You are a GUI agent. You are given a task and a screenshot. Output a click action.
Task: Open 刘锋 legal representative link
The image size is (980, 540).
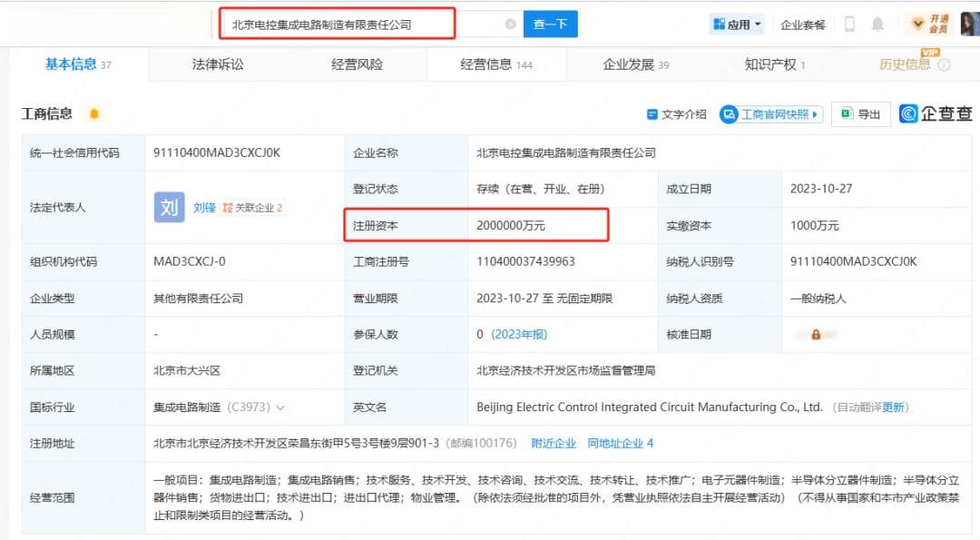pos(204,208)
